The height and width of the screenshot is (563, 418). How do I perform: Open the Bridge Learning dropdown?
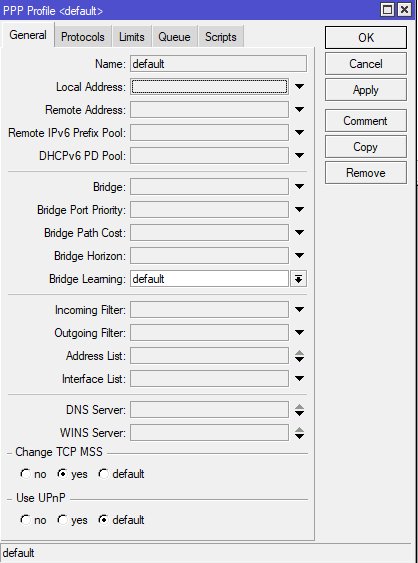click(x=298, y=279)
